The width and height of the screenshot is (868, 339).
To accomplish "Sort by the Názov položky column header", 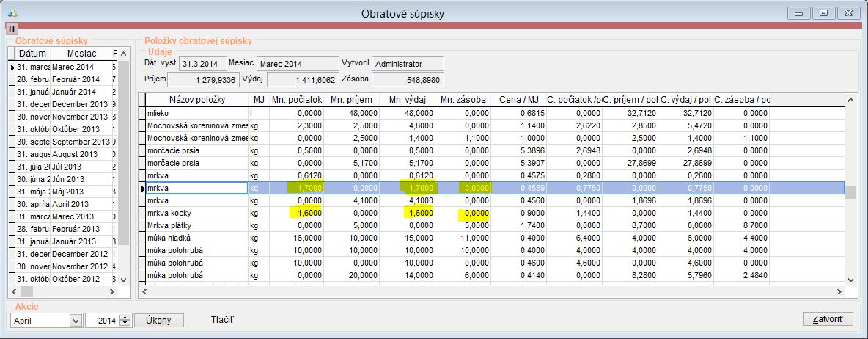I will 196,99.
